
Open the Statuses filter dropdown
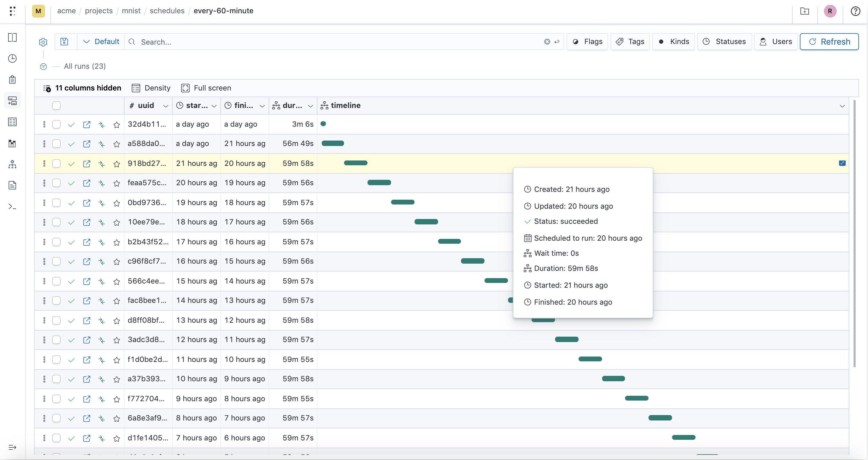click(x=724, y=41)
